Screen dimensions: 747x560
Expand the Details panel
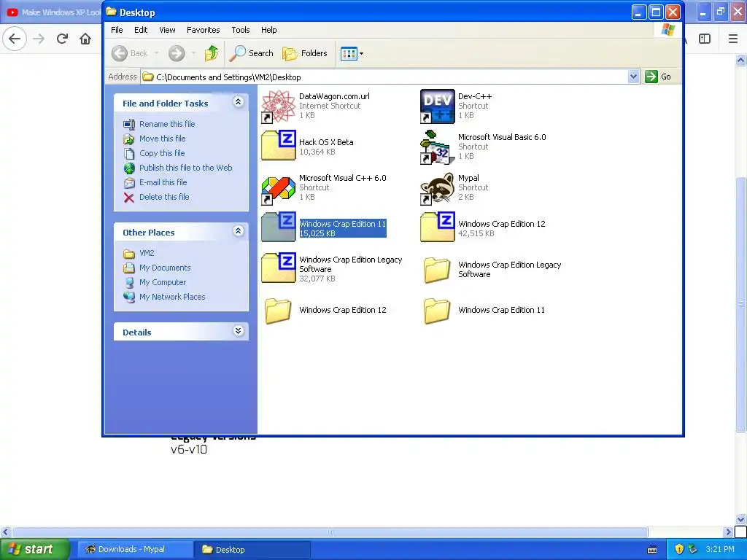[239, 331]
